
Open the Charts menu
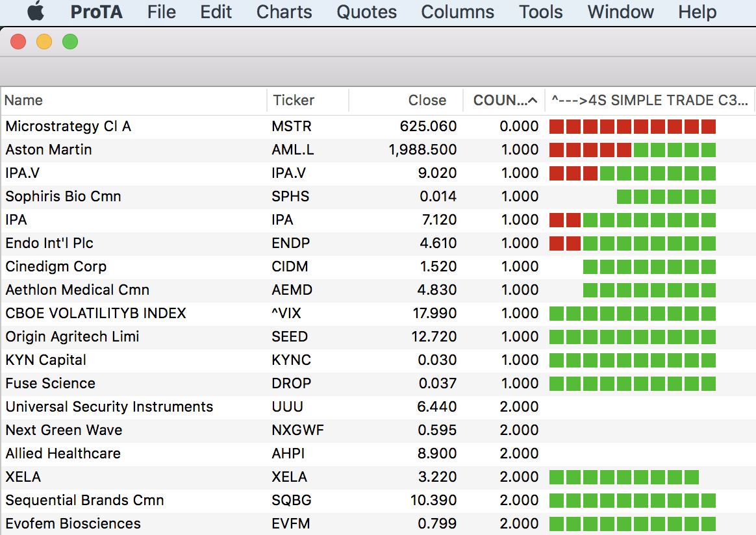point(284,12)
